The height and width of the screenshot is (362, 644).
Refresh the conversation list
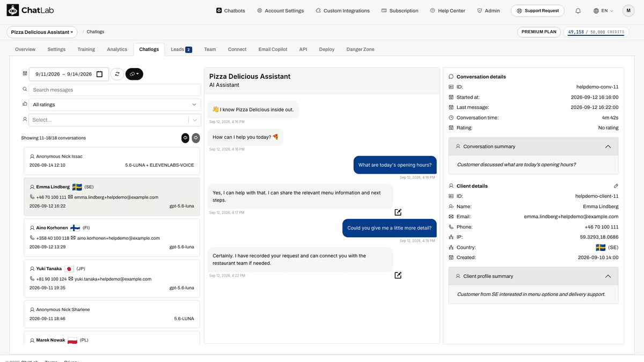117,74
